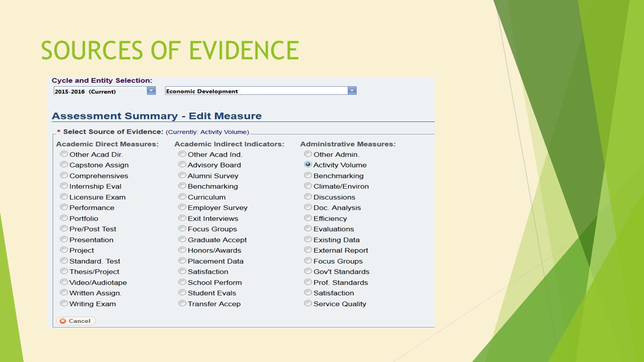Select Internship Eval option

click(64, 186)
